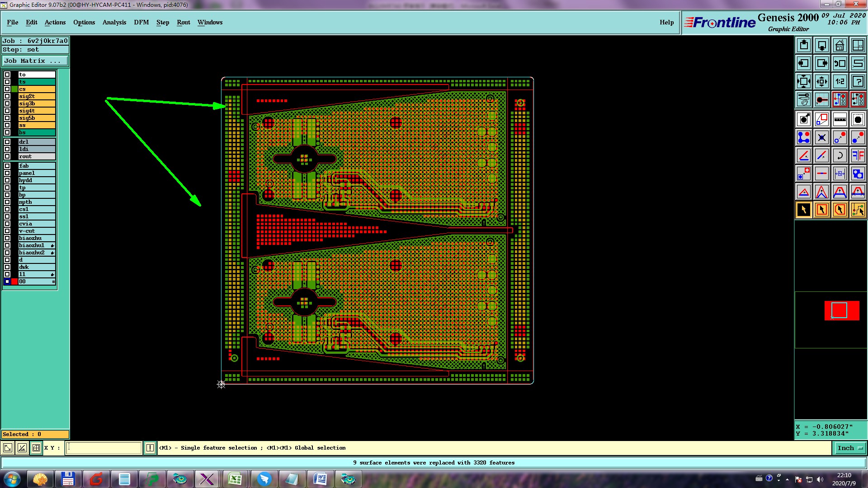868x488 pixels.
Task: Click the rotate arrow edit tool
Action: 840,155
